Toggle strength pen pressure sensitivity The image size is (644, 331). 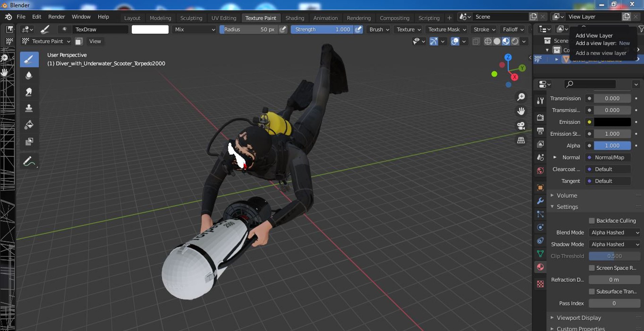359,30
